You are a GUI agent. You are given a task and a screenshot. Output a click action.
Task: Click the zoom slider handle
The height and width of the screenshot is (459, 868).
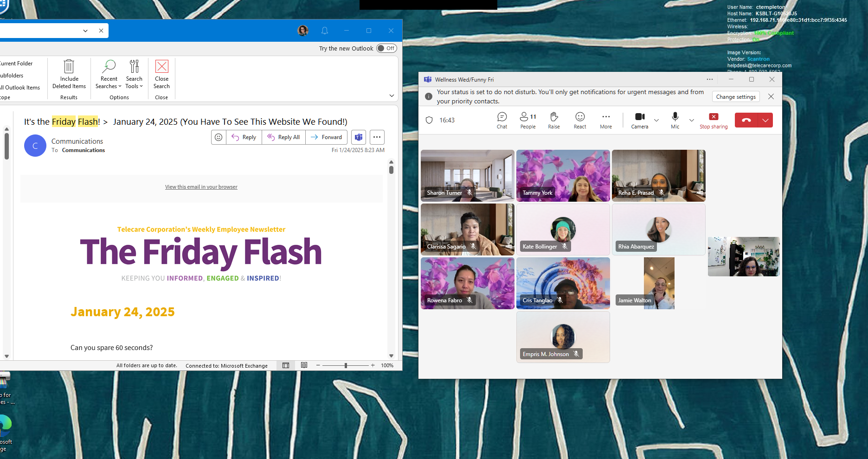point(346,365)
